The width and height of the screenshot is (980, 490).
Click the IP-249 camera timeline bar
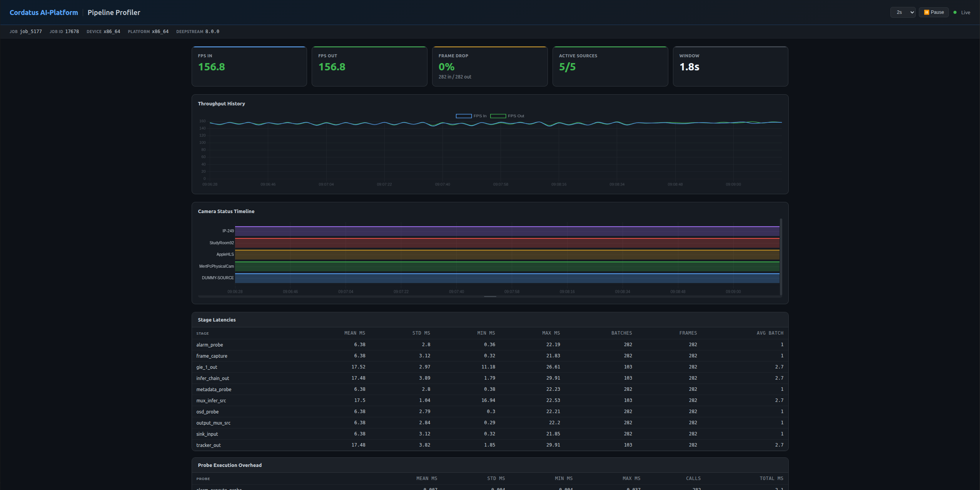point(507,231)
